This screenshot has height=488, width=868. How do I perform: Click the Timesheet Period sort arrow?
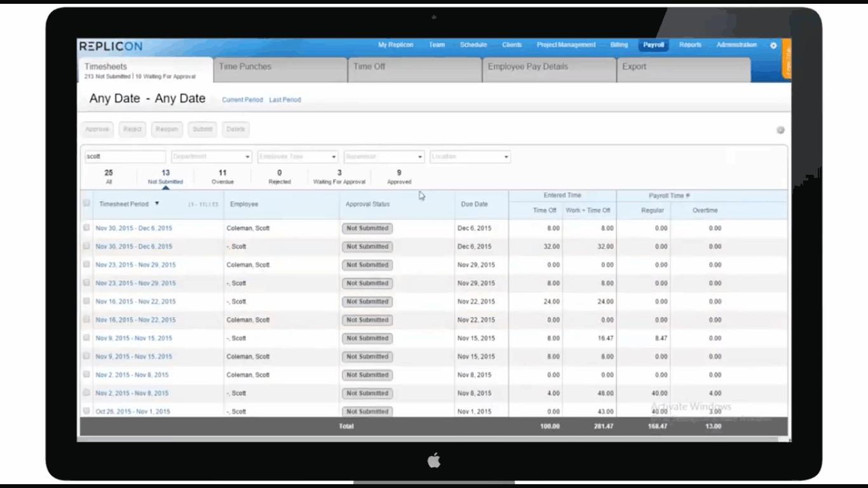point(157,204)
